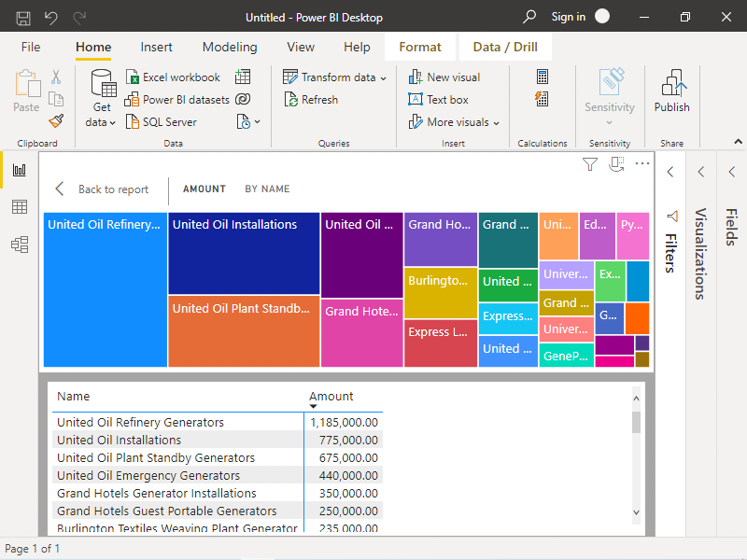Refresh the data queries

[x=311, y=100]
